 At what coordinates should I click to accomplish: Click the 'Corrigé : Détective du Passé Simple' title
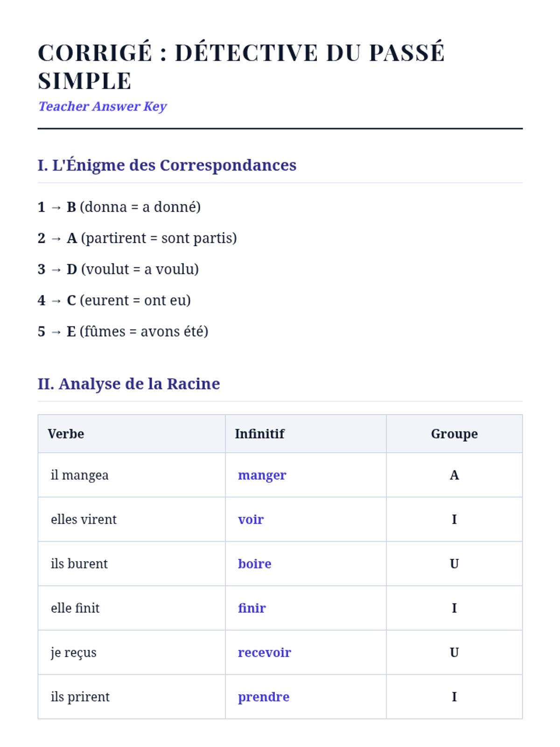coord(241,66)
